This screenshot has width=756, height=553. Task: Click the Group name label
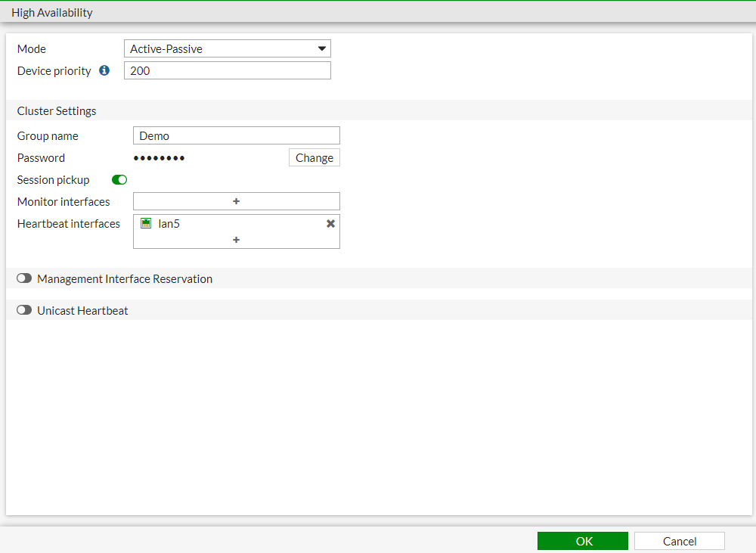point(47,136)
